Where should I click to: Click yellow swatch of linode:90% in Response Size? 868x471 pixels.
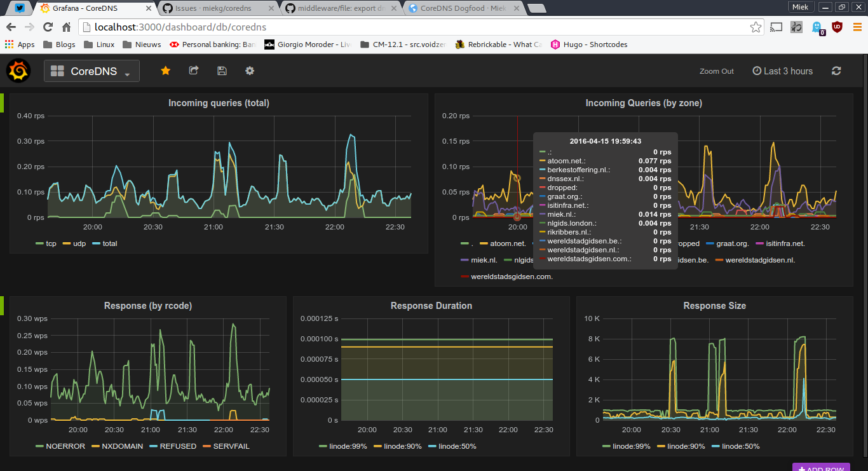[x=661, y=446]
